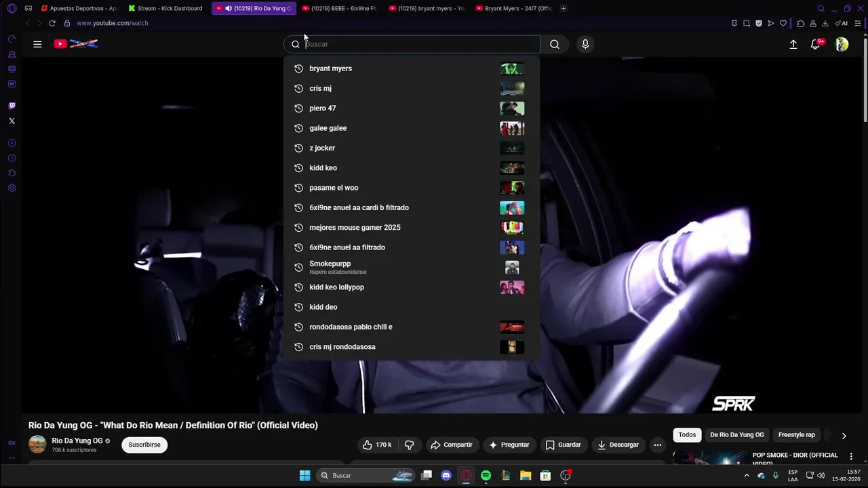Start voice search with microphone icon

point(585,44)
